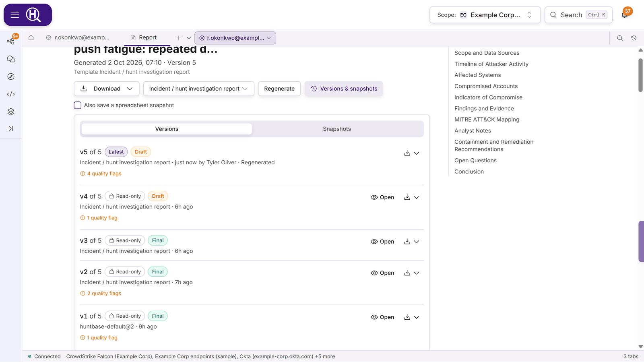Click the Regenerate button
The image size is (644, 362).
click(279, 89)
